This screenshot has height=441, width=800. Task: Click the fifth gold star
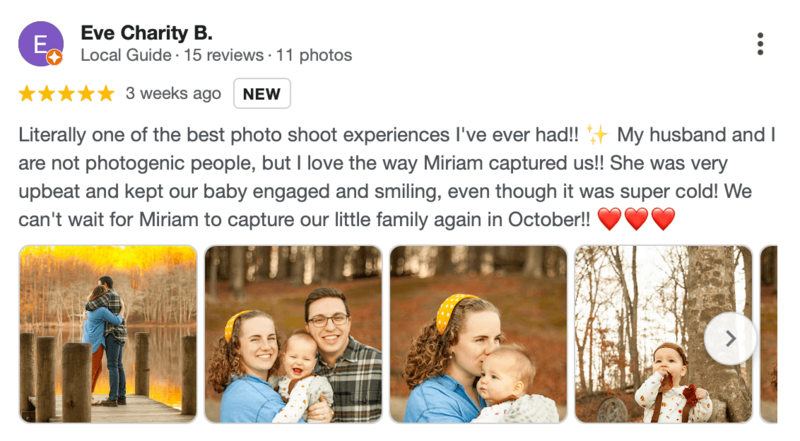tap(105, 94)
